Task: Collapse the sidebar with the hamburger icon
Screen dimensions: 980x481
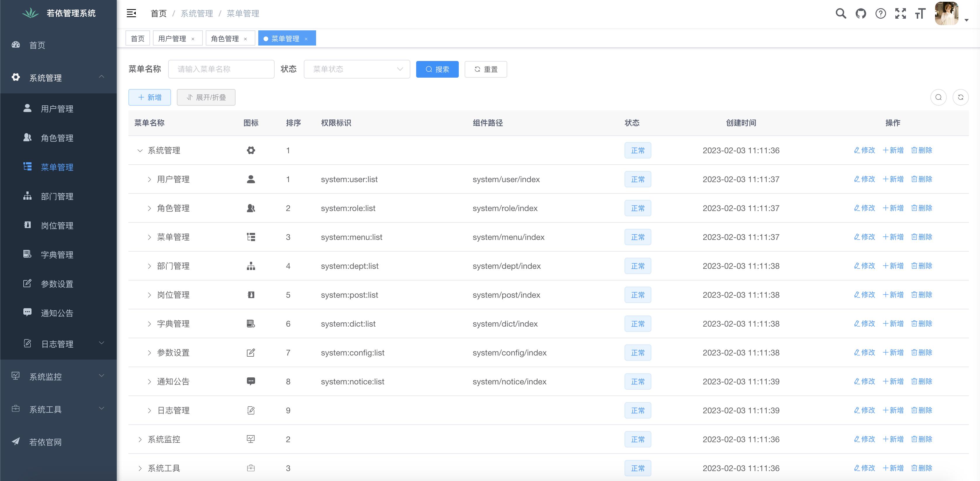Action: tap(132, 13)
